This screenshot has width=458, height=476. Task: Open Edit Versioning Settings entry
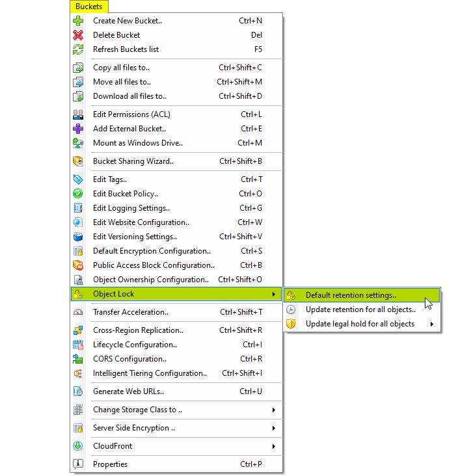135,237
